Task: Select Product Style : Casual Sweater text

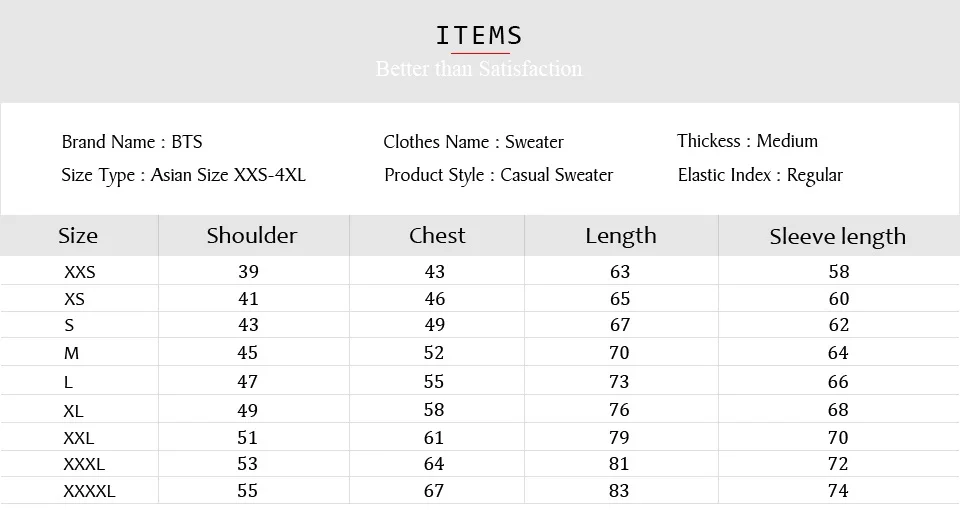Action: [x=498, y=175]
